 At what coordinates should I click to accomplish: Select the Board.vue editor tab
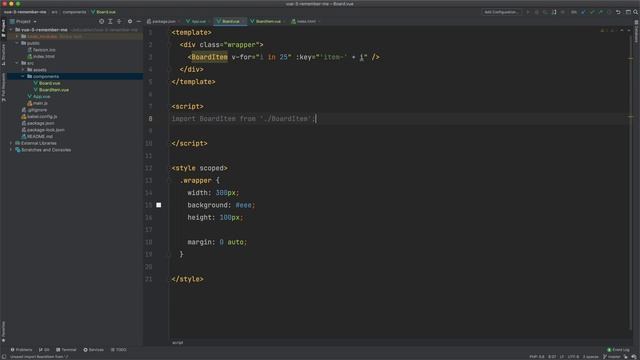[x=231, y=21]
